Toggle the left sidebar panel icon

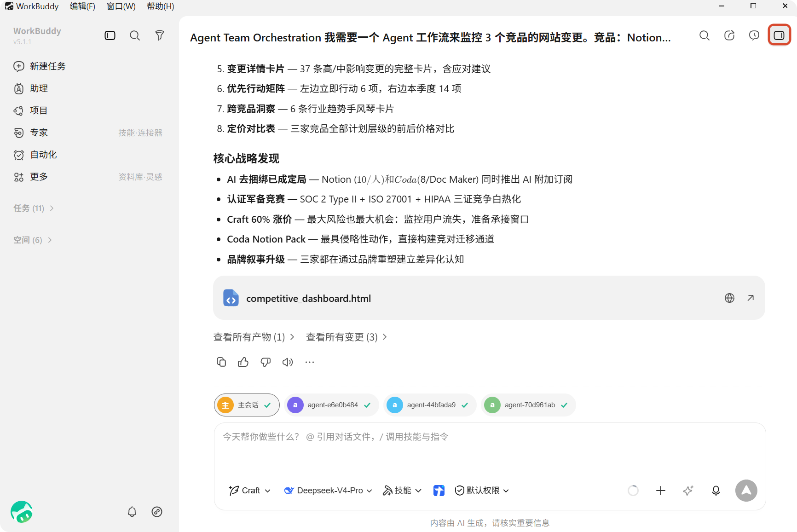point(110,35)
